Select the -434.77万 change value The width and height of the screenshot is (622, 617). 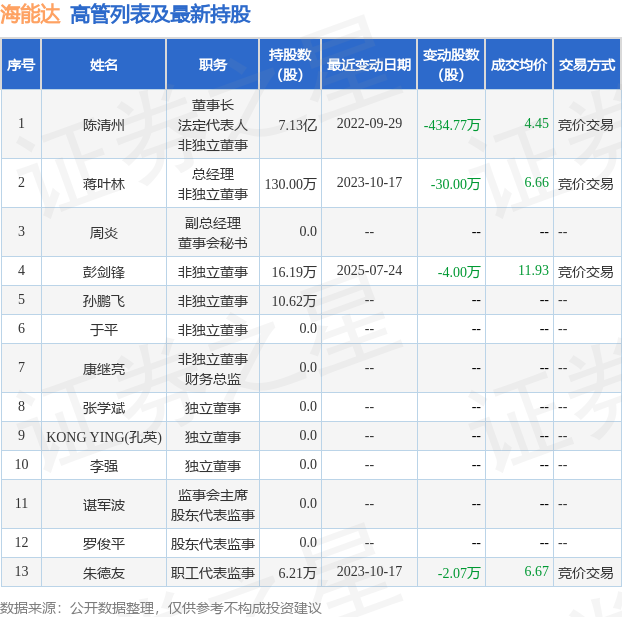pos(452,125)
